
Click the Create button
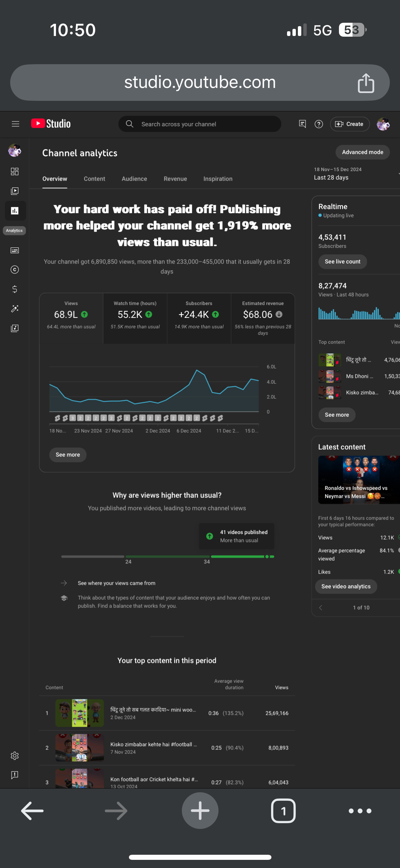coord(349,124)
